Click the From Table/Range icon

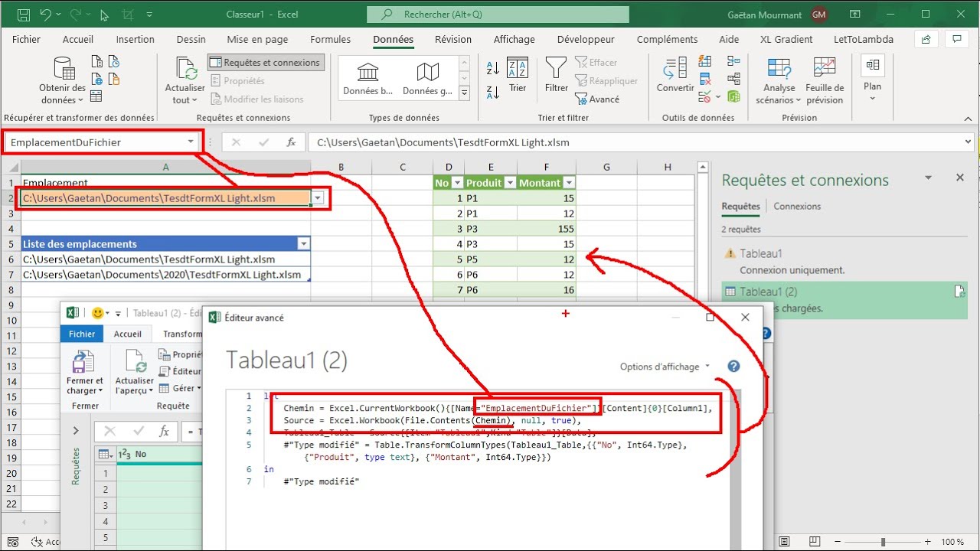96,96
